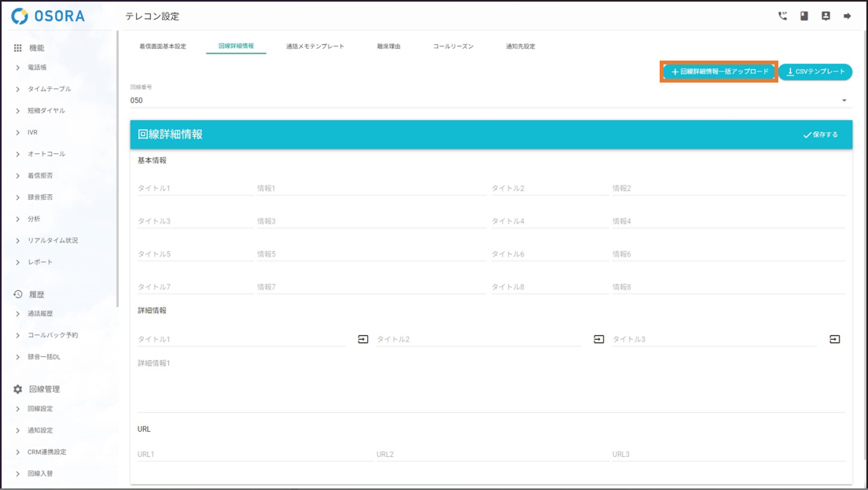Image resolution: width=868 pixels, height=490 pixels.
Task: Click insert icon next to 詳細情報 タイトル3
Action: 835,339
